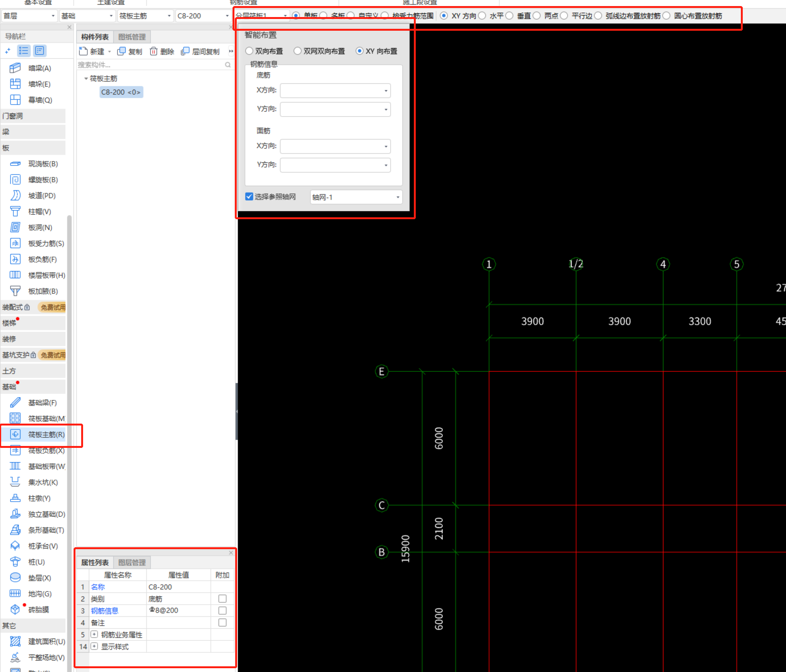The height and width of the screenshot is (672, 786).
Task: Click 层间复制 button
Action: [x=200, y=52]
